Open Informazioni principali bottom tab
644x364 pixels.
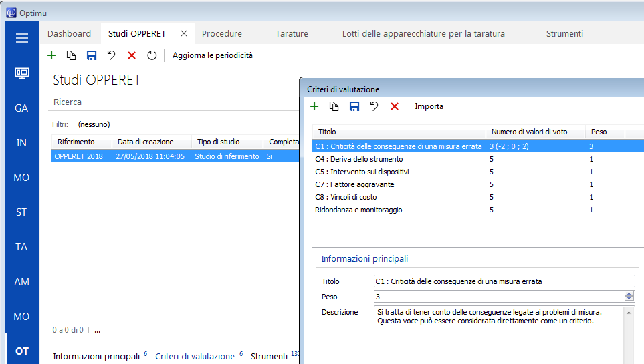tap(96, 356)
